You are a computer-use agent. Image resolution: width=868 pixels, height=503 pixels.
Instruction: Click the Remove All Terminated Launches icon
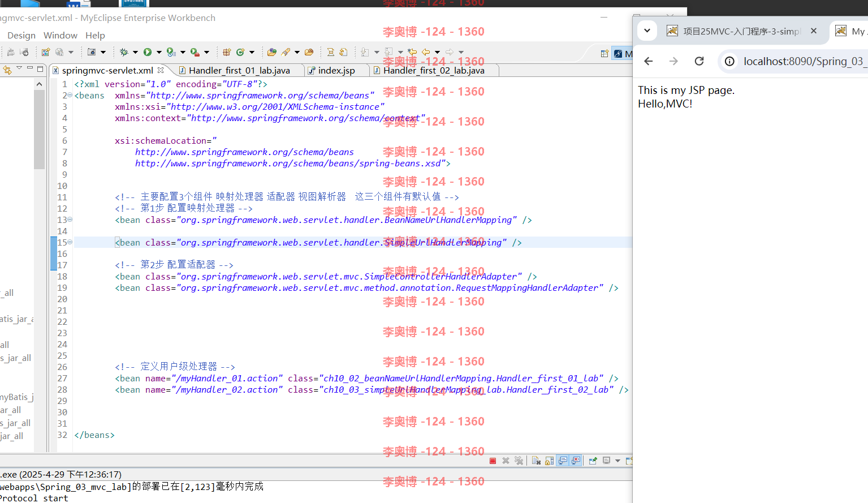[519, 461]
